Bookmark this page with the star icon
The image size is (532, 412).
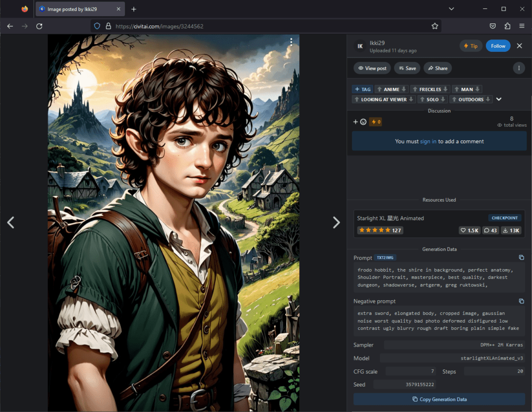tap(435, 26)
